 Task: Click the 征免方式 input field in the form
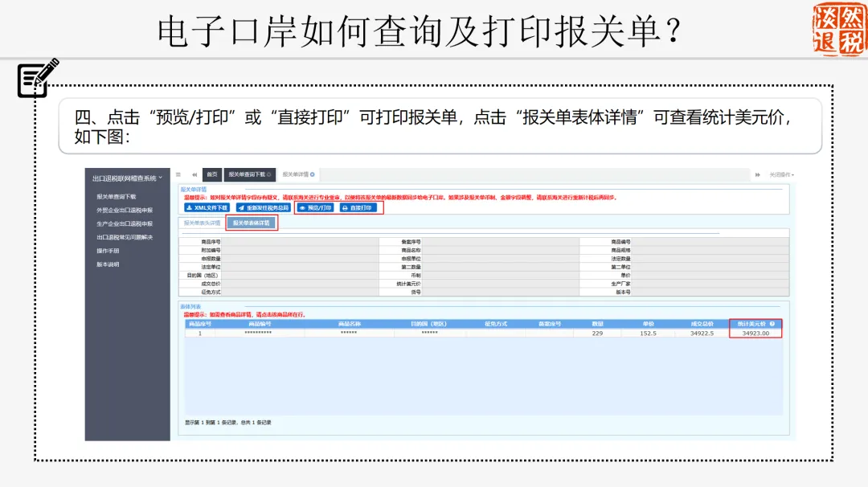pos(300,292)
